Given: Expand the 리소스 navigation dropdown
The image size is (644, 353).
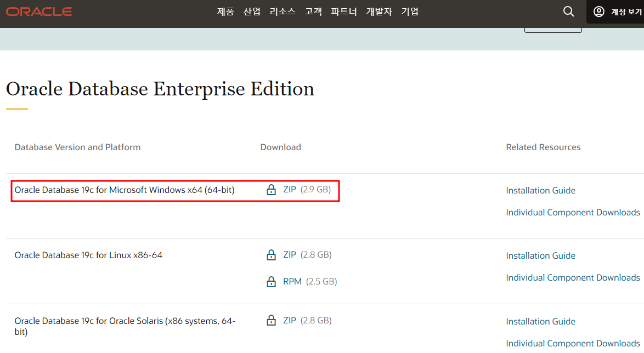Looking at the screenshot, I should [283, 11].
